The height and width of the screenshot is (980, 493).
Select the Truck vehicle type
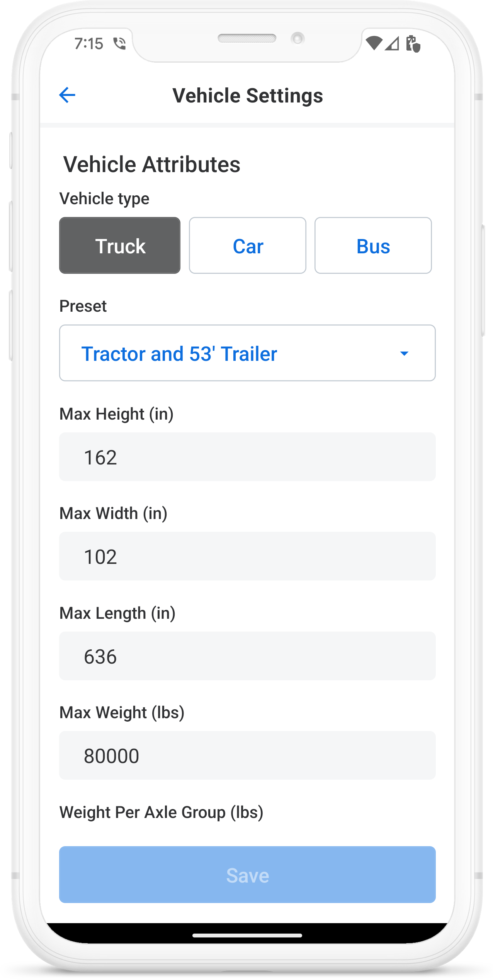click(120, 246)
